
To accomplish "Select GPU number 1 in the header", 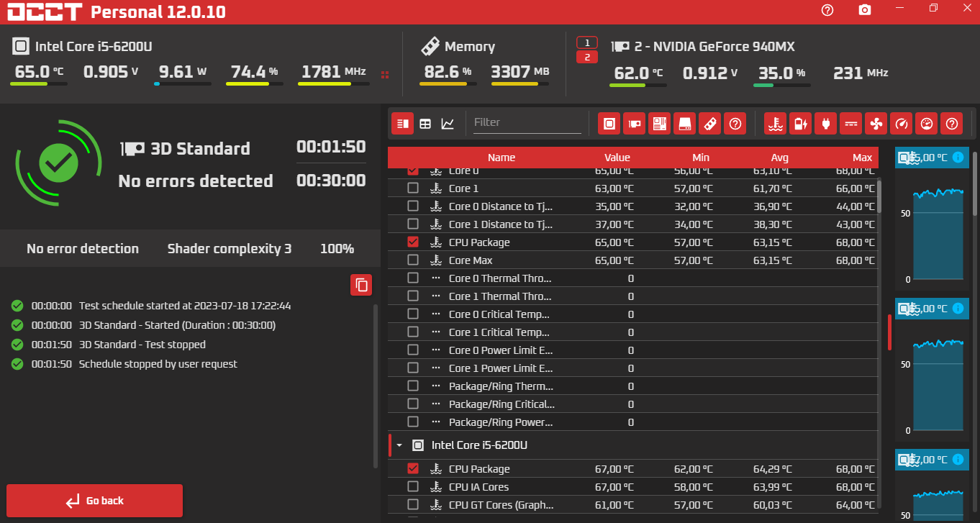I will click(x=587, y=42).
